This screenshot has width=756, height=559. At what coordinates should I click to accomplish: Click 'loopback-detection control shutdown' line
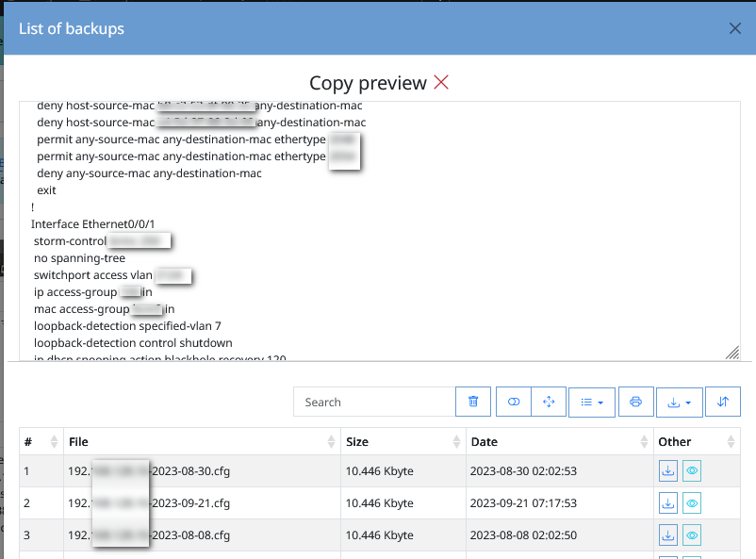coord(133,343)
